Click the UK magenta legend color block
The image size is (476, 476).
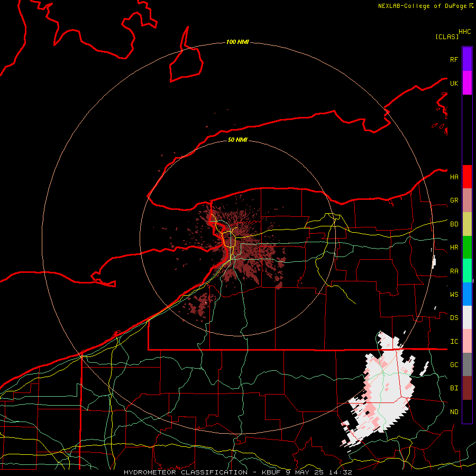pyautogui.click(x=467, y=83)
